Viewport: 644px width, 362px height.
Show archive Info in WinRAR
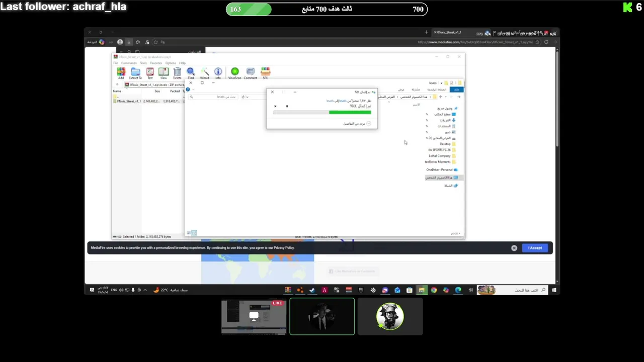tap(218, 73)
